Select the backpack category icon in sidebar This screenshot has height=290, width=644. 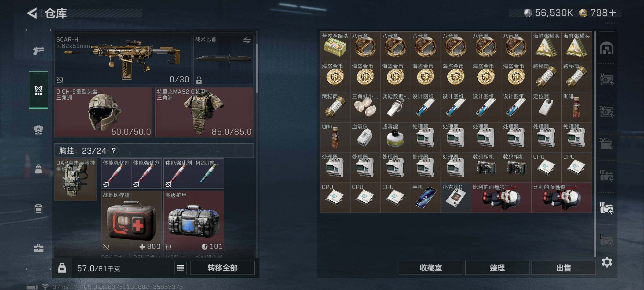[x=38, y=169]
